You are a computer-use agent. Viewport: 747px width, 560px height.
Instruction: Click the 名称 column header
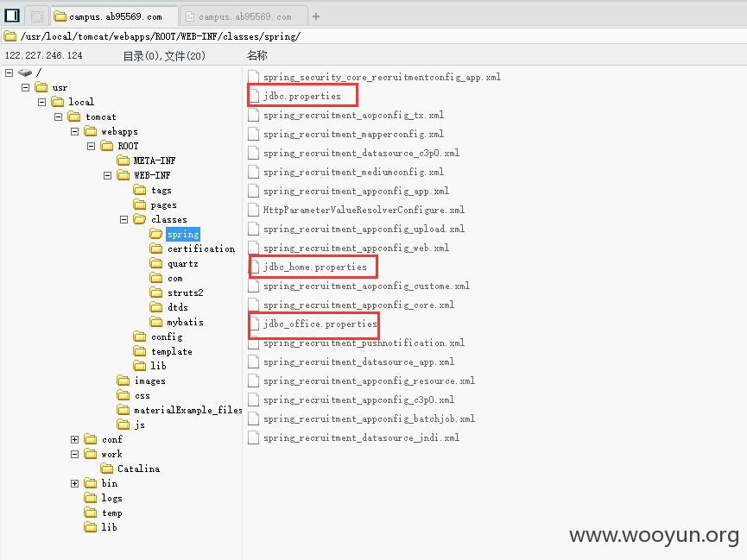(256, 56)
